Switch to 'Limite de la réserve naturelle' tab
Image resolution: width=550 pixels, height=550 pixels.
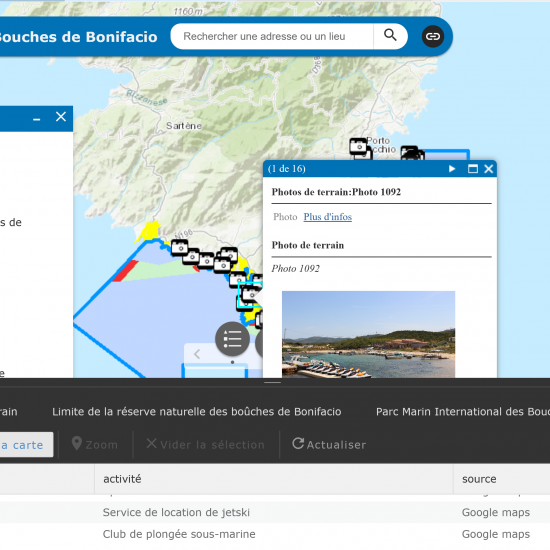197,411
